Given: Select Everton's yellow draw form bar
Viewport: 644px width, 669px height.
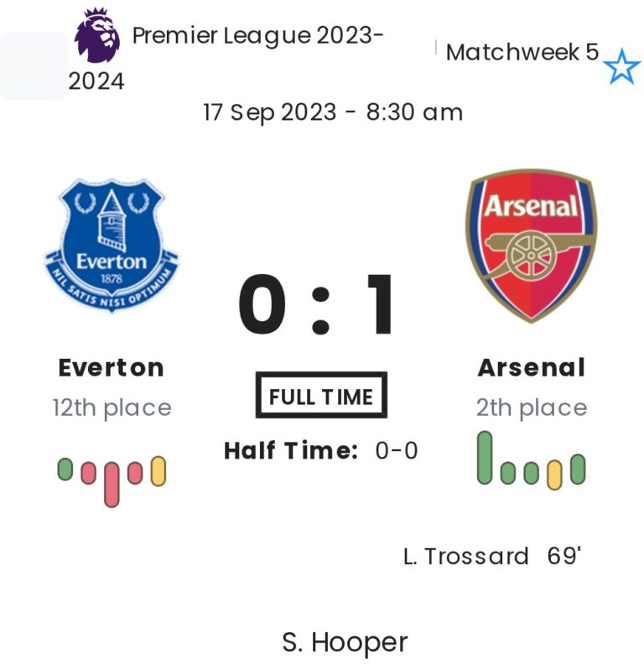Looking at the screenshot, I should point(158,471).
